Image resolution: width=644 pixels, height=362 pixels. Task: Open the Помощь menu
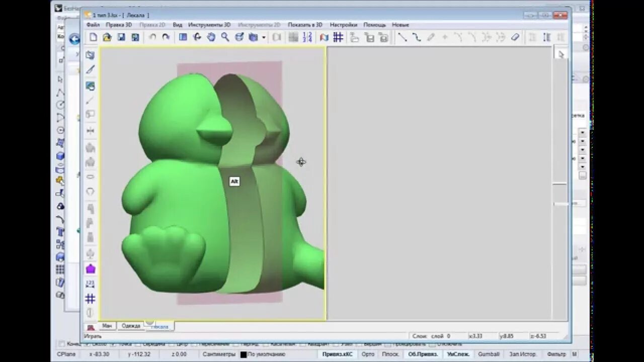(375, 25)
